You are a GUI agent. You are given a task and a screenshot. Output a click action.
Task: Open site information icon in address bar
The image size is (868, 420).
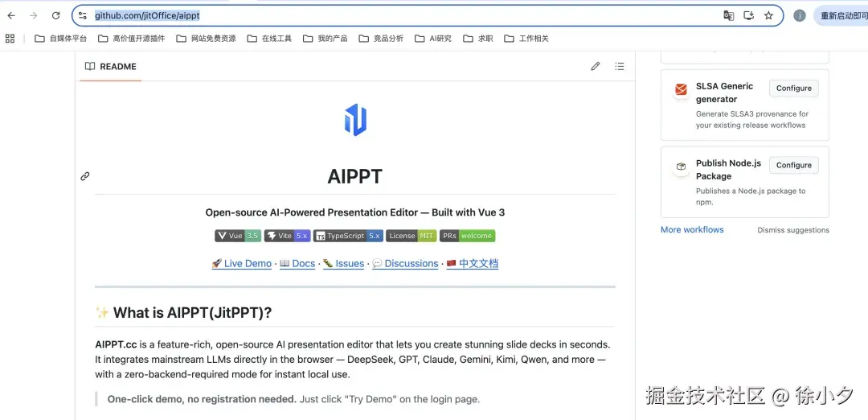(x=83, y=15)
